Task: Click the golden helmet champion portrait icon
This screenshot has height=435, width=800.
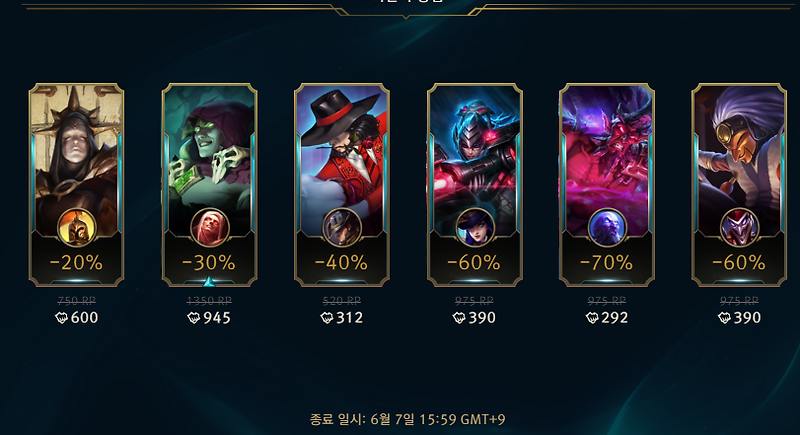Action: point(77,227)
